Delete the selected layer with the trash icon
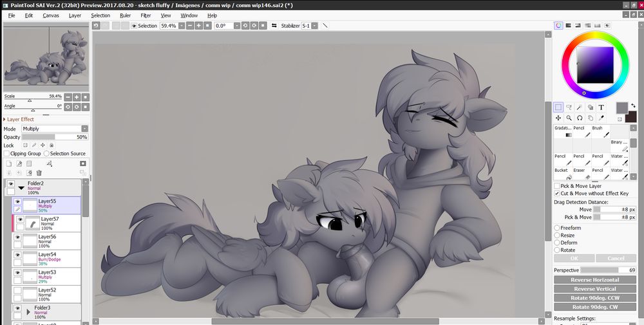This screenshot has height=325, width=644. click(39, 173)
